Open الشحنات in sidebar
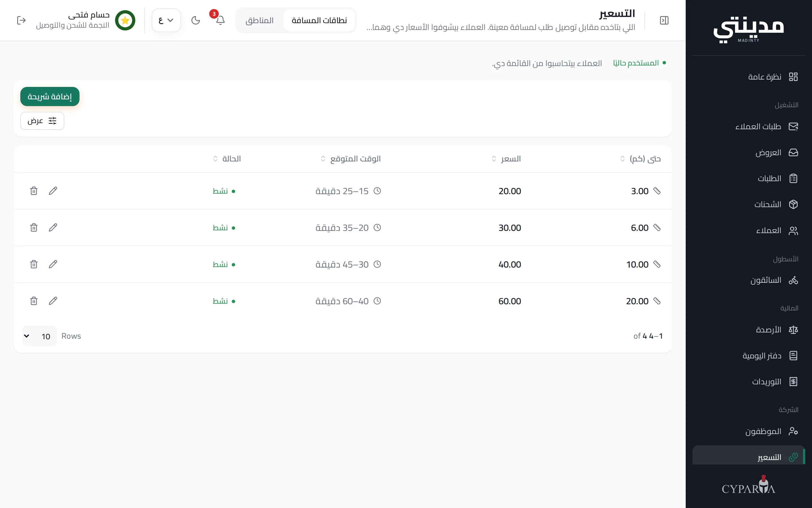 coord(749,204)
